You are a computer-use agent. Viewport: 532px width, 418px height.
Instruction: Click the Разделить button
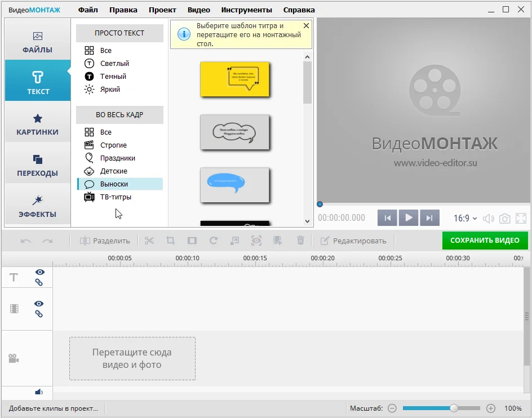[105, 241]
